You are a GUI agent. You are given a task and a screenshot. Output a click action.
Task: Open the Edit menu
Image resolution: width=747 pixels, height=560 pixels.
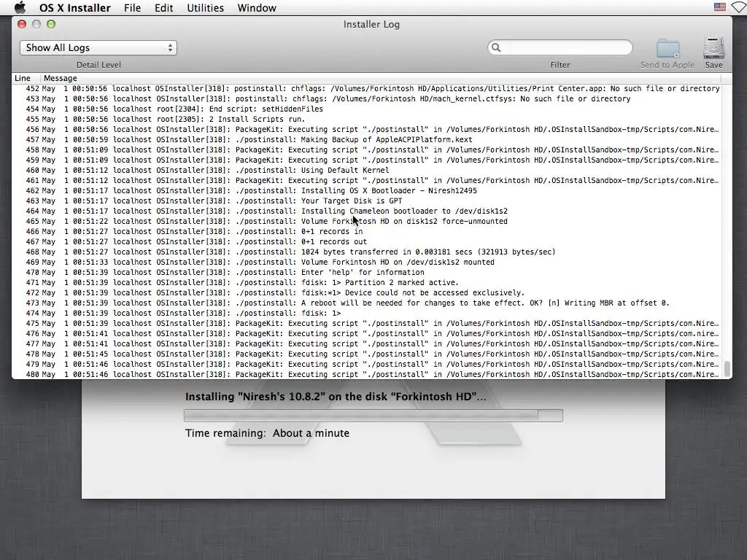coord(163,7)
